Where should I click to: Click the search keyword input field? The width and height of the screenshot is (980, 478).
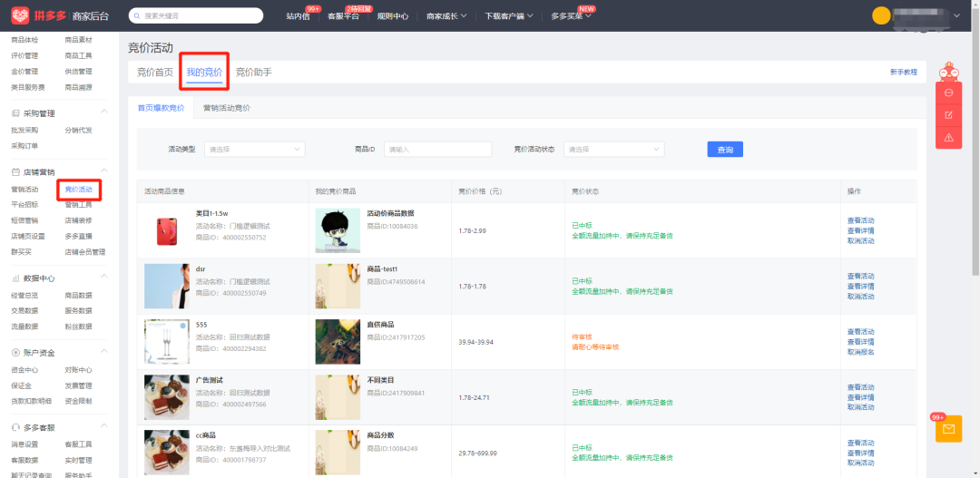coord(196,15)
